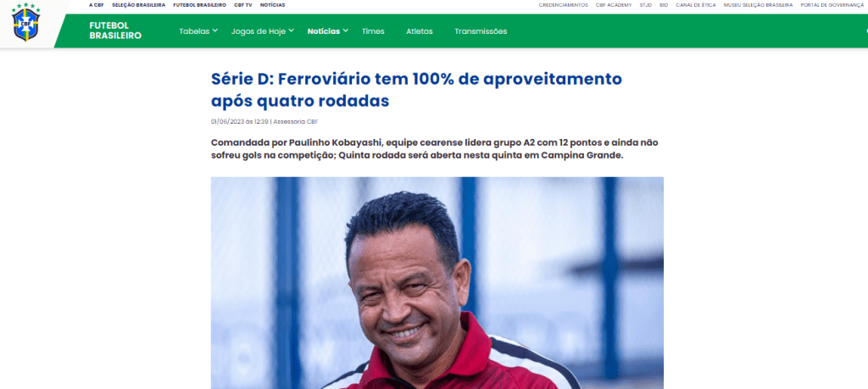Open Canal de Ética link
The width and height of the screenshot is (868, 389).
[696, 5]
